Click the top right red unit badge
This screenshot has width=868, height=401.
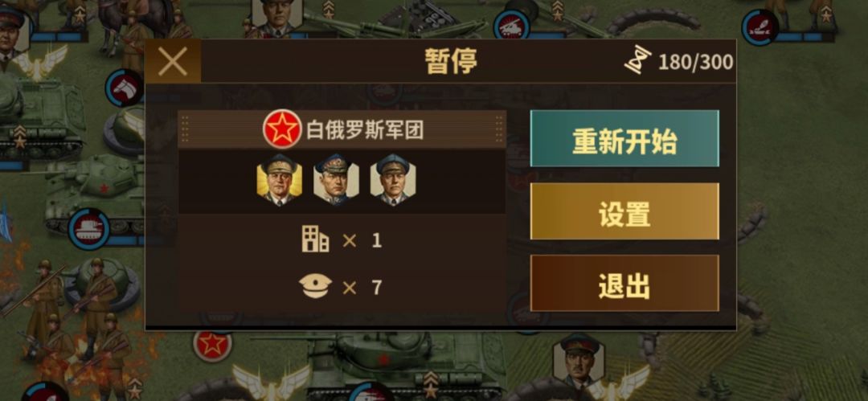tap(760, 27)
